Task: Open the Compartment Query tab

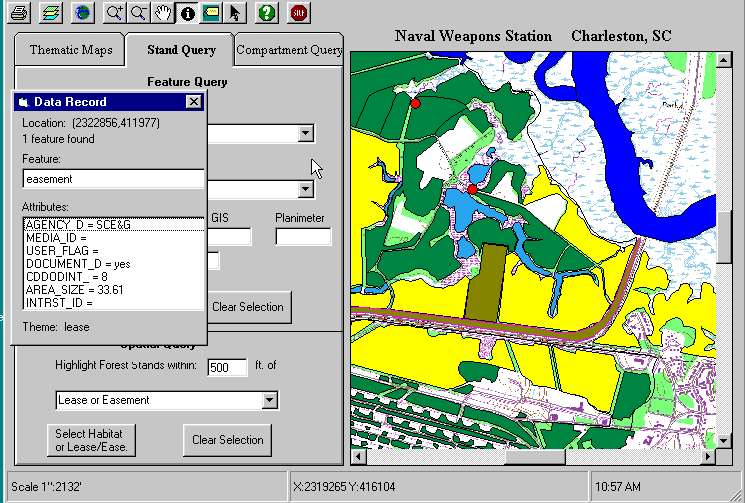Action: coord(289,49)
